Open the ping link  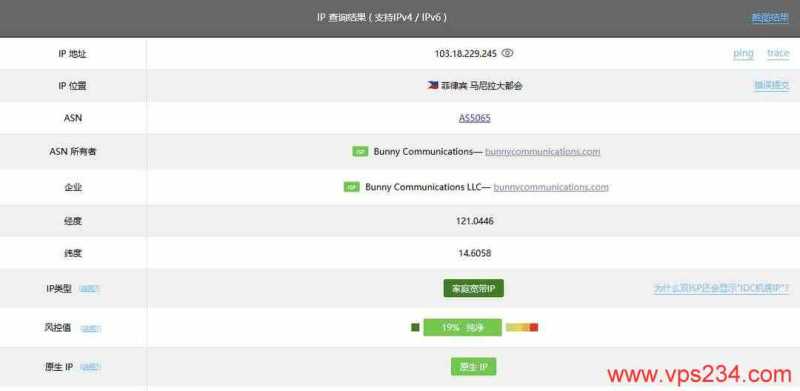coord(743,53)
